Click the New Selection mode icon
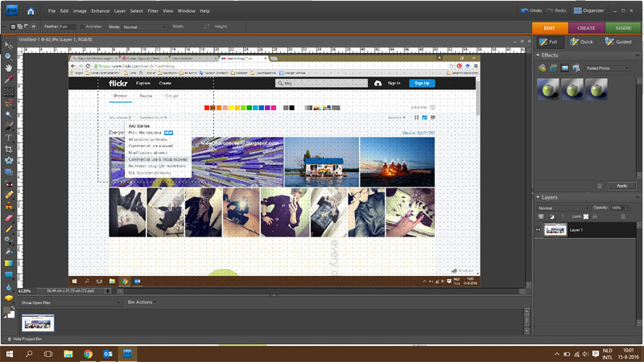The width and height of the screenshot is (644, 362). (13, 27)
